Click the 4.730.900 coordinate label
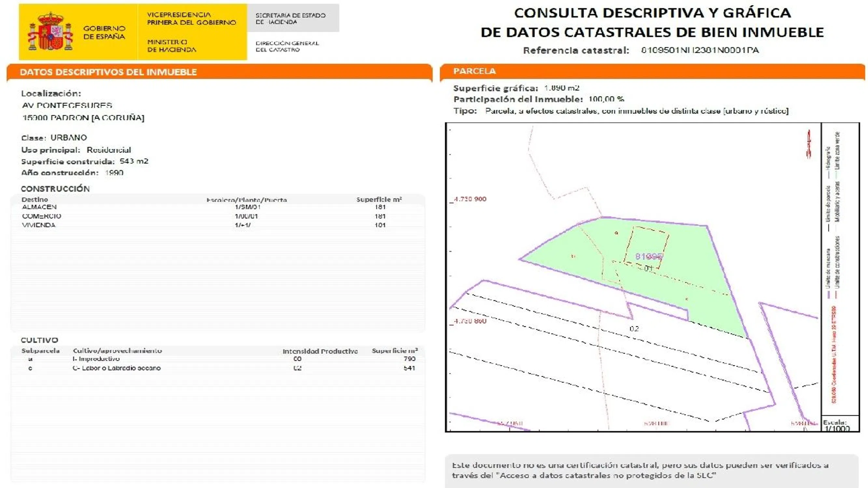This screenshot has height=488, width=868. [470, 199]
